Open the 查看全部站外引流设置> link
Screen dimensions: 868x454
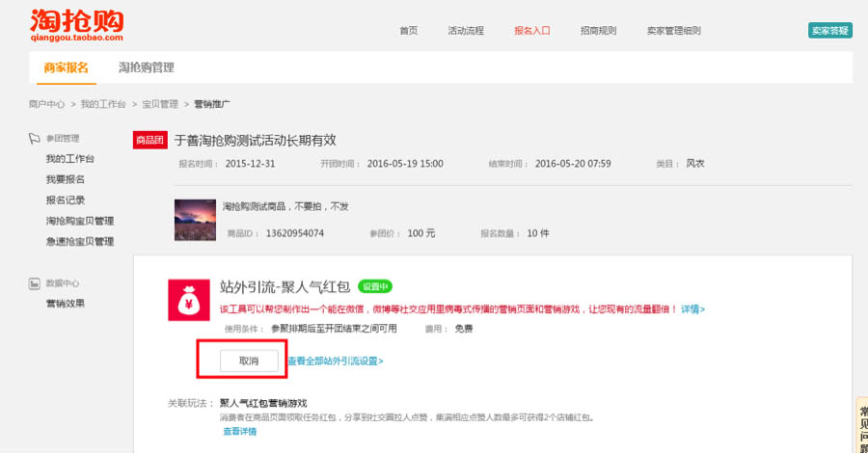click(x=336, y=361)
